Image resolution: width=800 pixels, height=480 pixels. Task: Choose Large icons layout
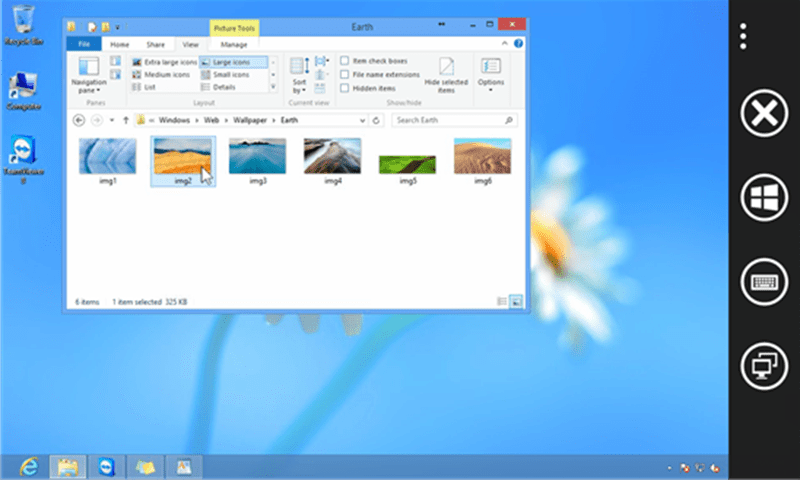tap(233, 62)
